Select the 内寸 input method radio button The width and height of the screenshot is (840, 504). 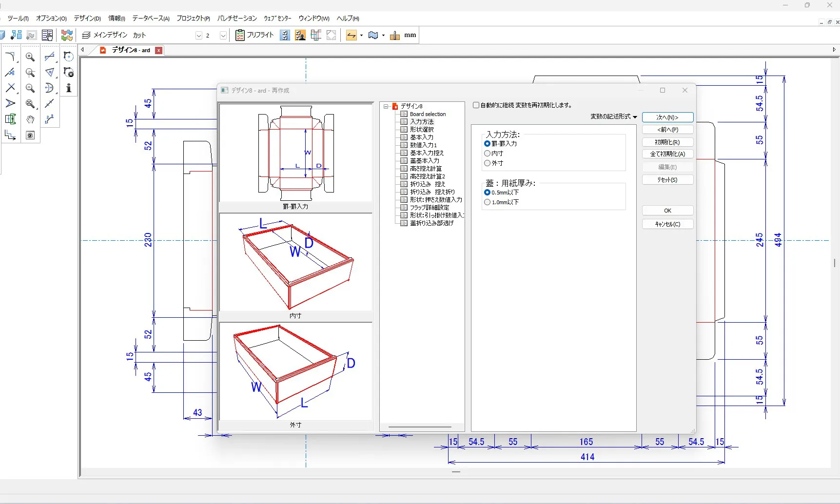click(487, 154)
